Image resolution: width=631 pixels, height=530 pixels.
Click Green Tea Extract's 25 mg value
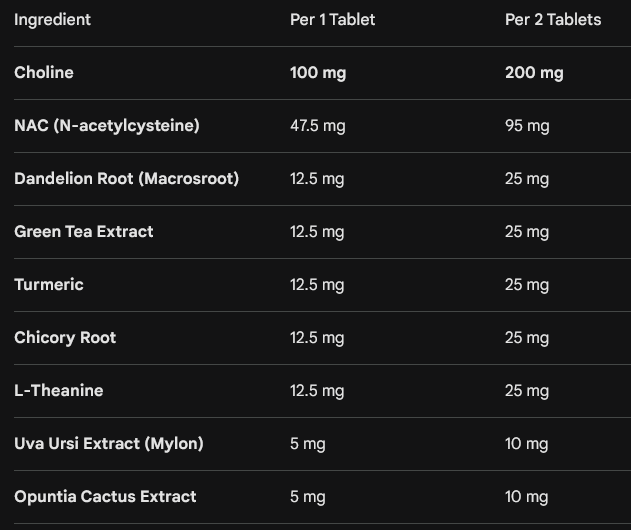coord(527,232)
